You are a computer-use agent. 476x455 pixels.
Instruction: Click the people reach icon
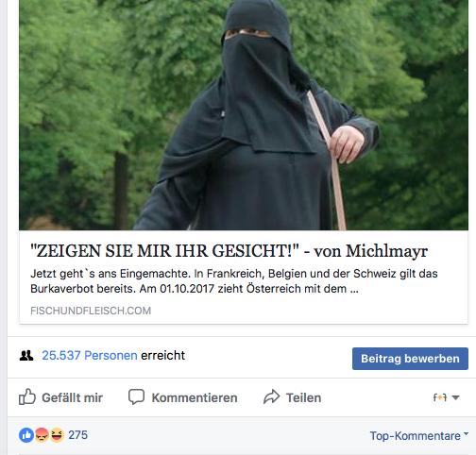tap(26, 356)
